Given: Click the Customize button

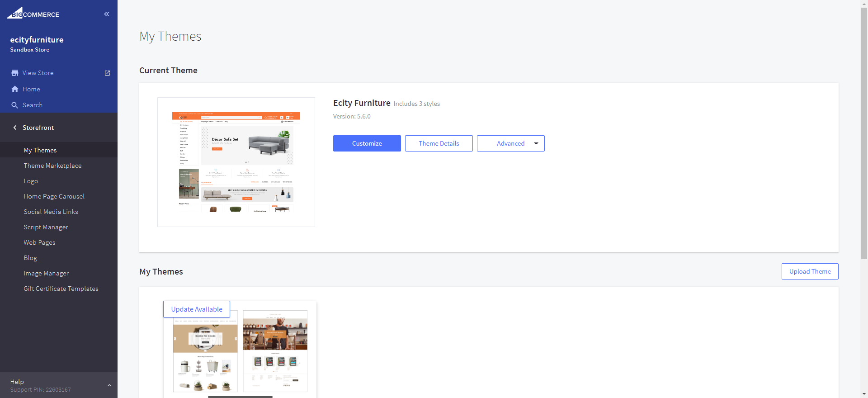Looking at the screenshot, I should pyautogui.click(x=367, y=143).
